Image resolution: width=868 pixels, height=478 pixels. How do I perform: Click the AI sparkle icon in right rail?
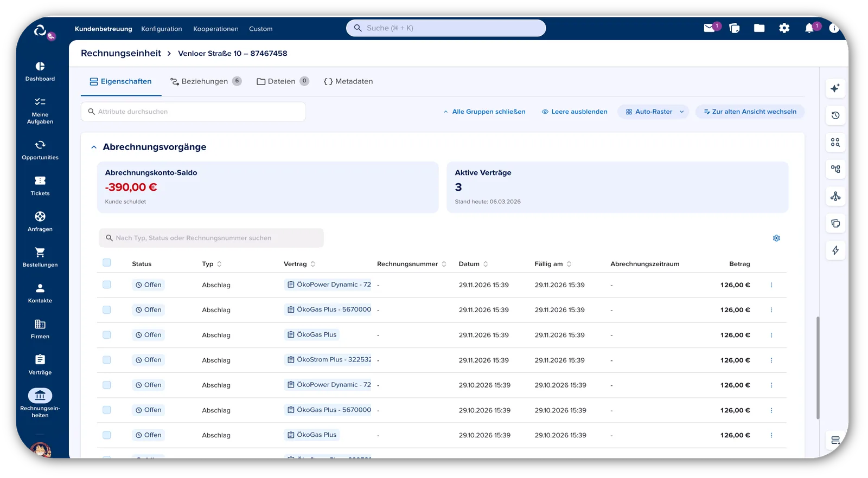pos(835,88)
